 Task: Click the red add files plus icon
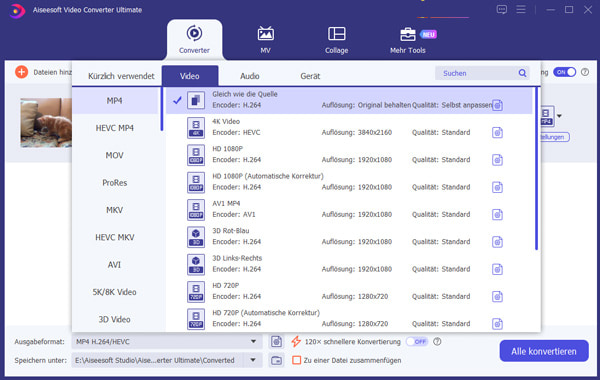point(21,72)
